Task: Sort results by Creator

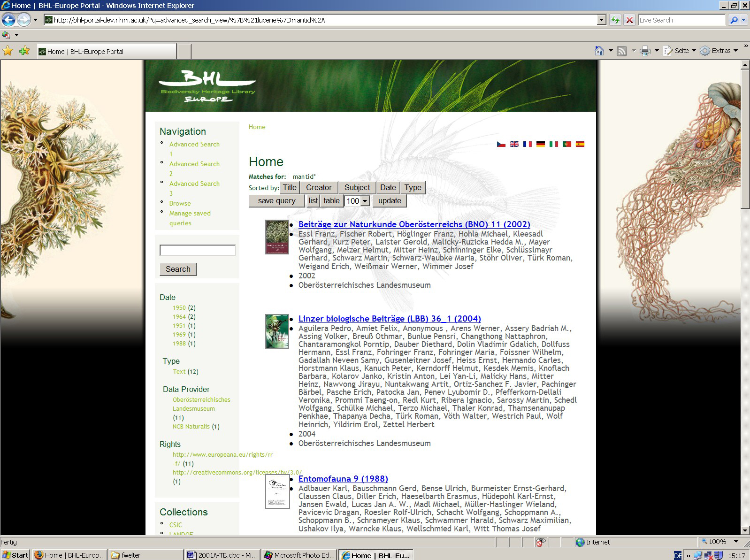Action: point(319,187)
